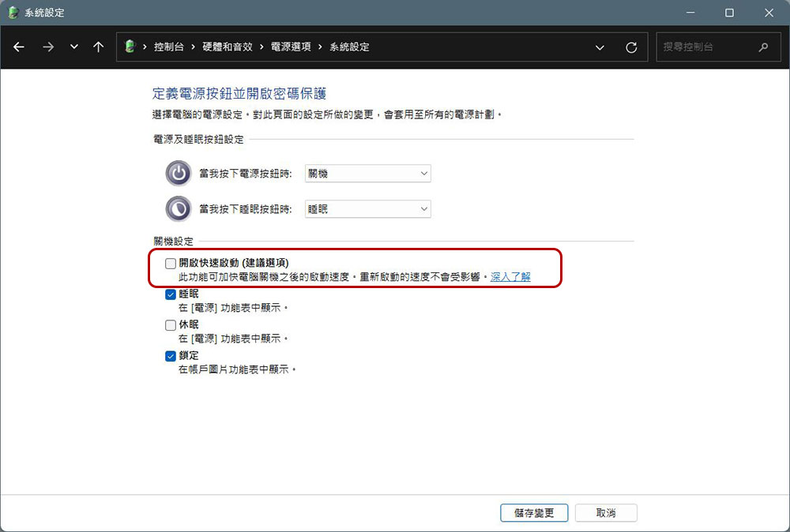Click text 在帳戶圖片功能表中顯示
Image resolution: width=790 pixels, height=532 pixels.
tap(237, 369)
